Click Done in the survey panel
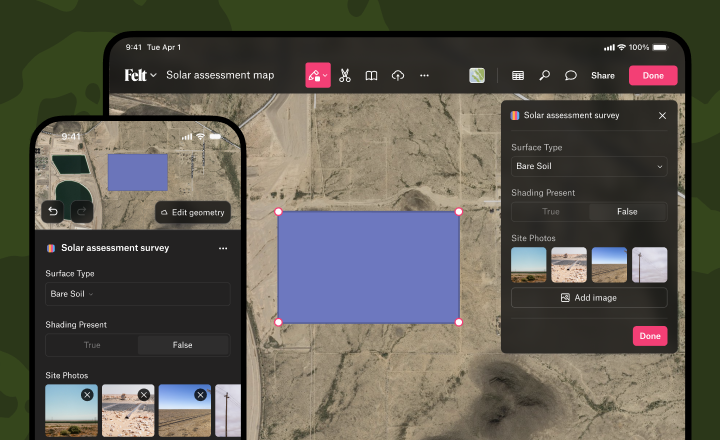Image resolution: width=720 pixels, height=440 pixels. point(650,336)
